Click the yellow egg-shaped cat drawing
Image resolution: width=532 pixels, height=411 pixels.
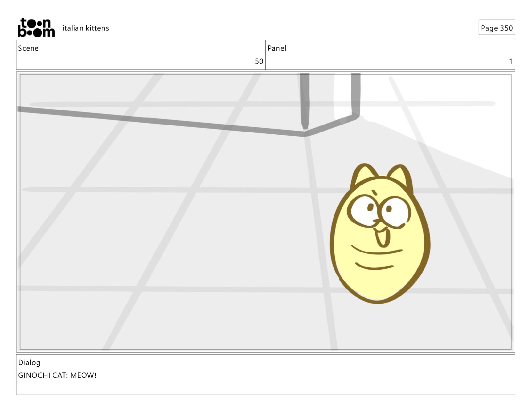tap(380, 234)
